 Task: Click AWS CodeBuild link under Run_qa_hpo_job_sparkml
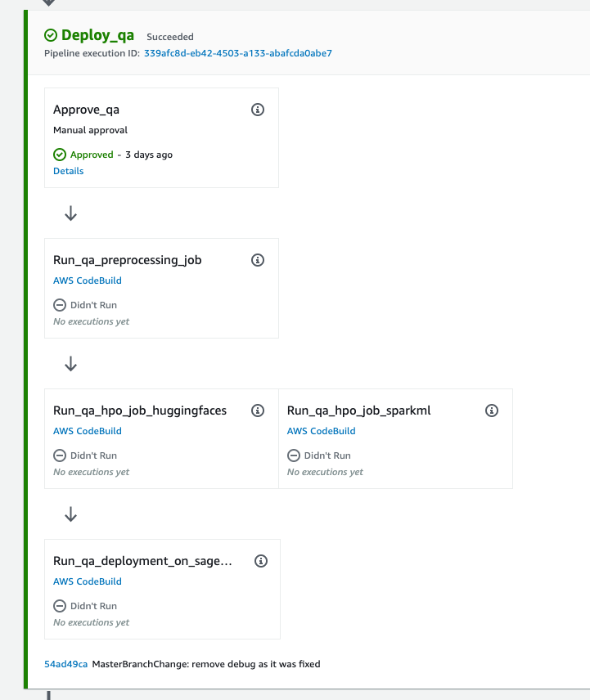pos(321,431)
